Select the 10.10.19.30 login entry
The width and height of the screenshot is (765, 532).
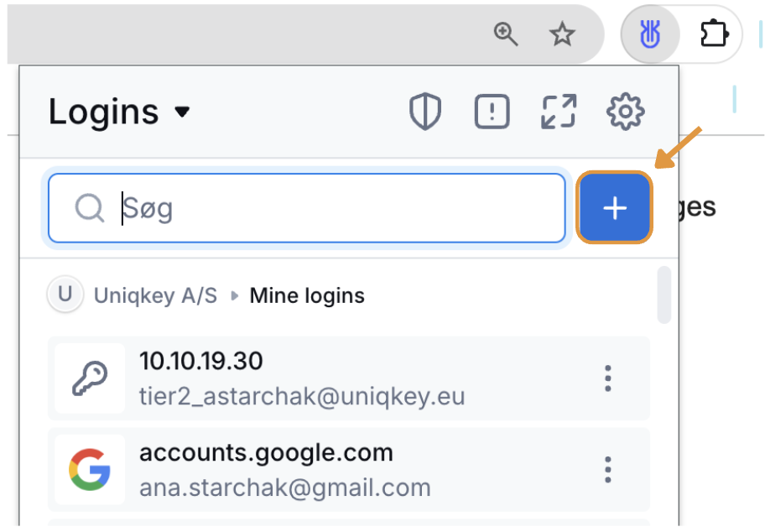pyautogui.click(x=336, y=378)
